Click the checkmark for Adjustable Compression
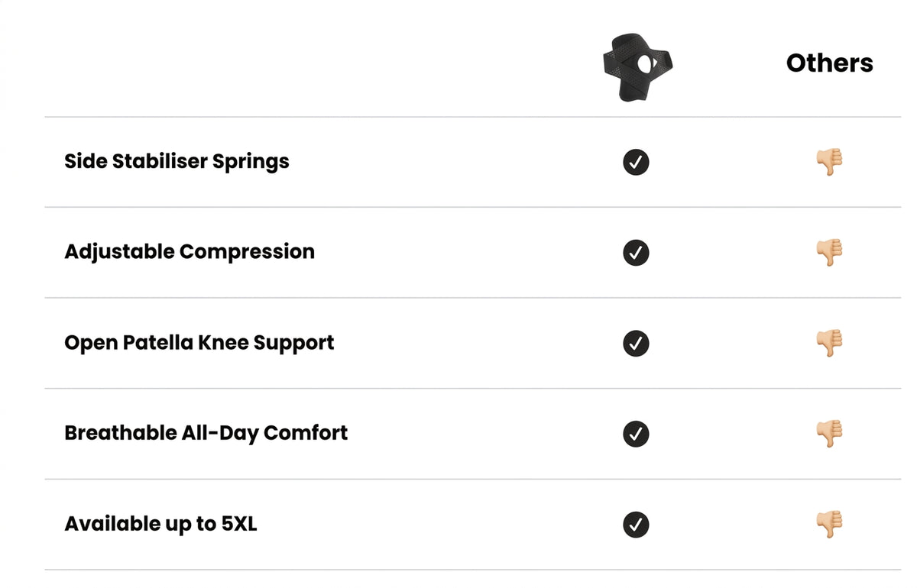917x588 pixels. [x=636, y=253]
